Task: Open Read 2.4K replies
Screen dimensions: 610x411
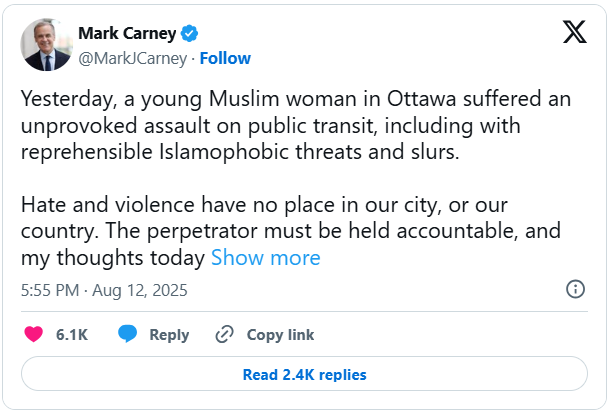Action: (304, 375)
